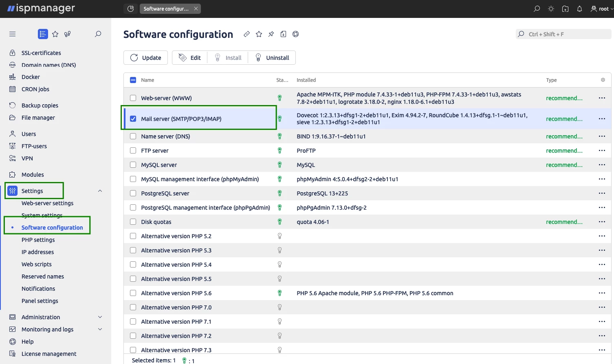Check the MySQL server checkbox

coord(133,165)
